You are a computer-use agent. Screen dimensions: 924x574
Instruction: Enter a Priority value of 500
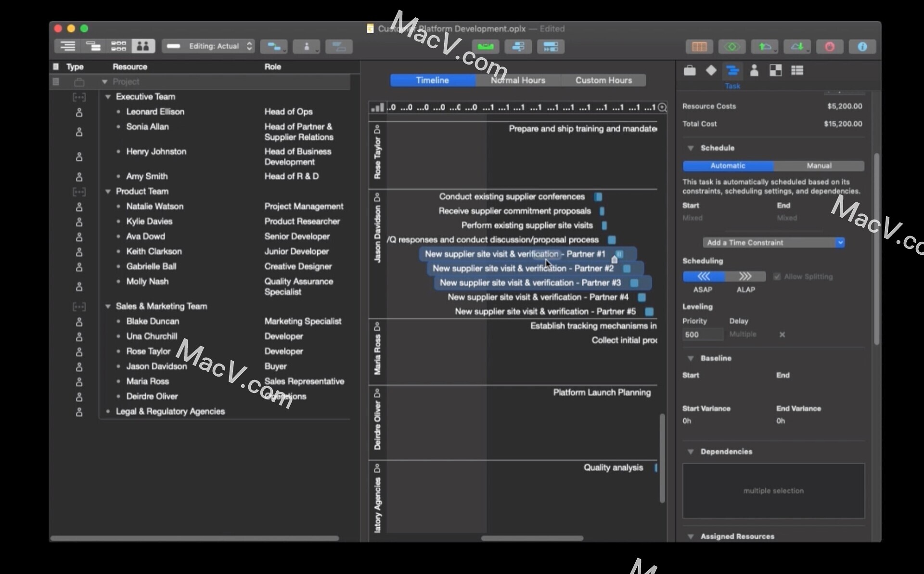[702, 334]
